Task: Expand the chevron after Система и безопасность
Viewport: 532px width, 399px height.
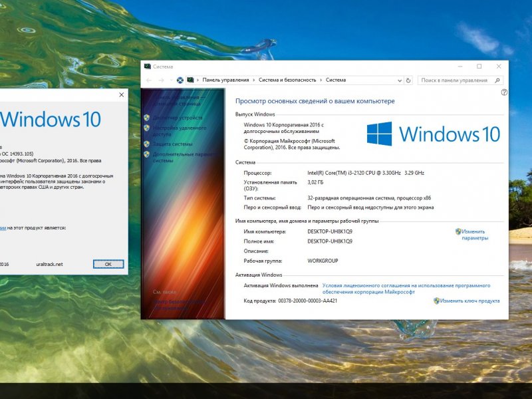Action: (321, 80)
